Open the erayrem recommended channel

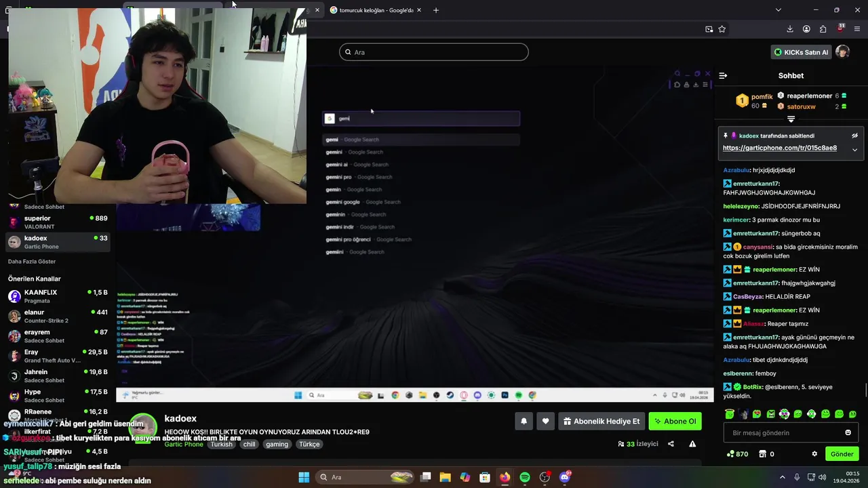57,336
